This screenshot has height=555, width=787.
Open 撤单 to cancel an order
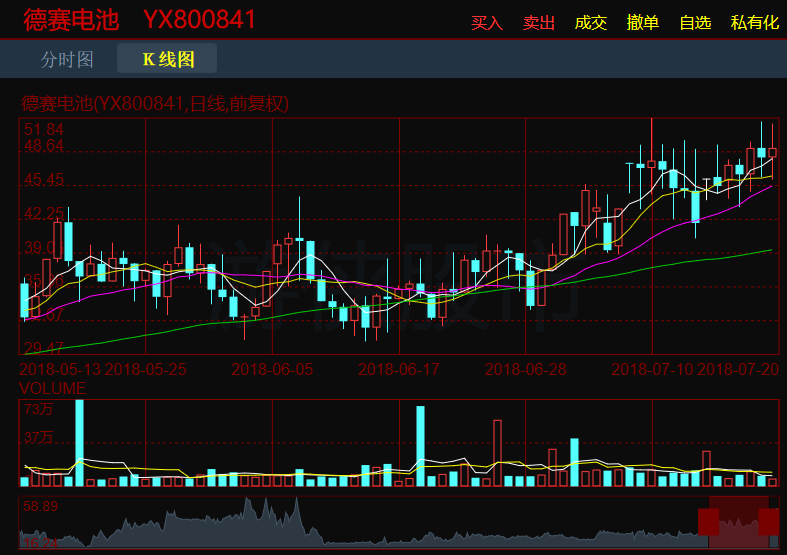[643, 22]
